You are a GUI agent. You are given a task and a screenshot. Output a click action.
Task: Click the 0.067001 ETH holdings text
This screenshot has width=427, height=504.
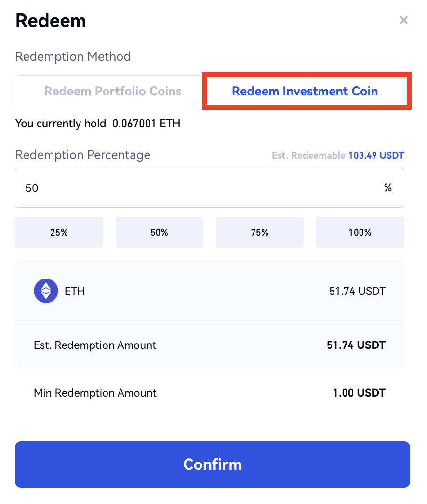[146, 124]
